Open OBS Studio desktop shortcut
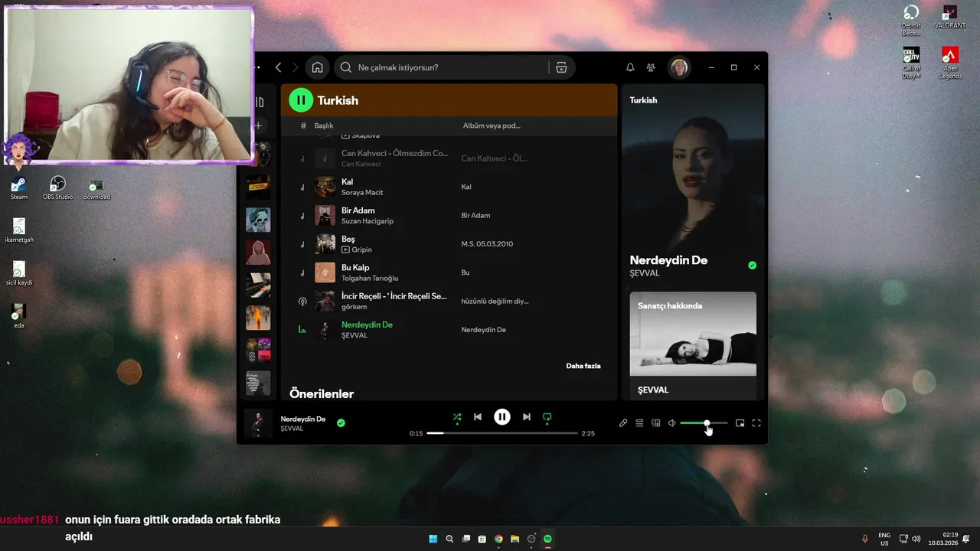 (x=57, y=188)
